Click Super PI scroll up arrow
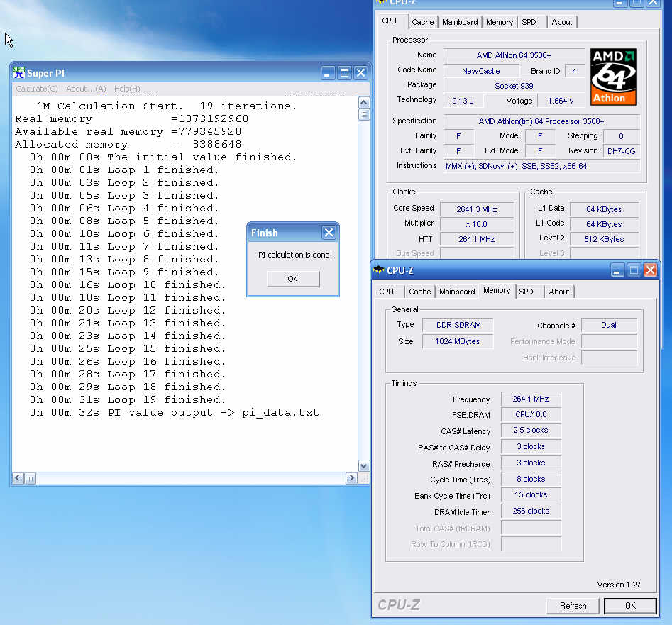Image resolution: width=672 pixels, height=625 pixels. [364, 102]
